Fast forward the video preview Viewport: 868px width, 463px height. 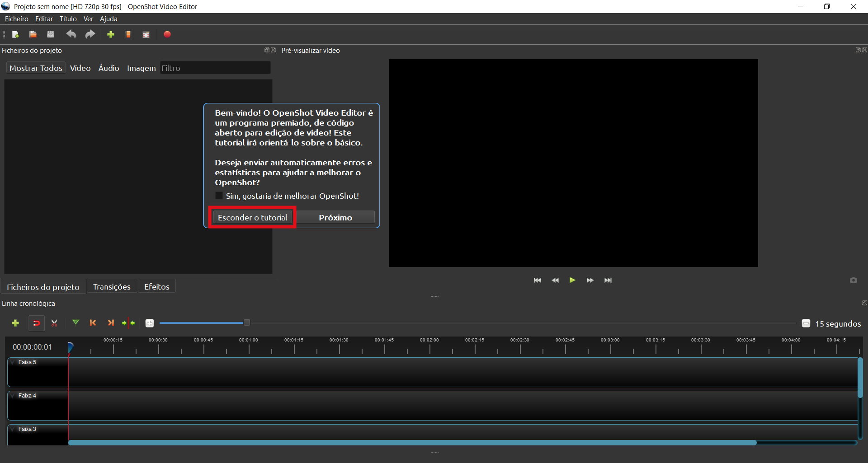[590, 280]
